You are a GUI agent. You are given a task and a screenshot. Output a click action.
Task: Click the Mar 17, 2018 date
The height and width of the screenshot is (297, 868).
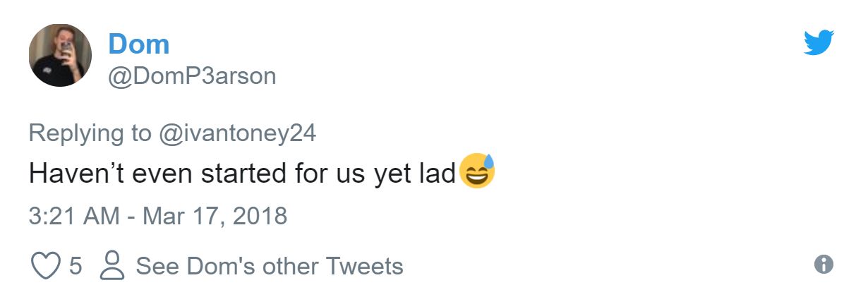[x=215, y=215]
